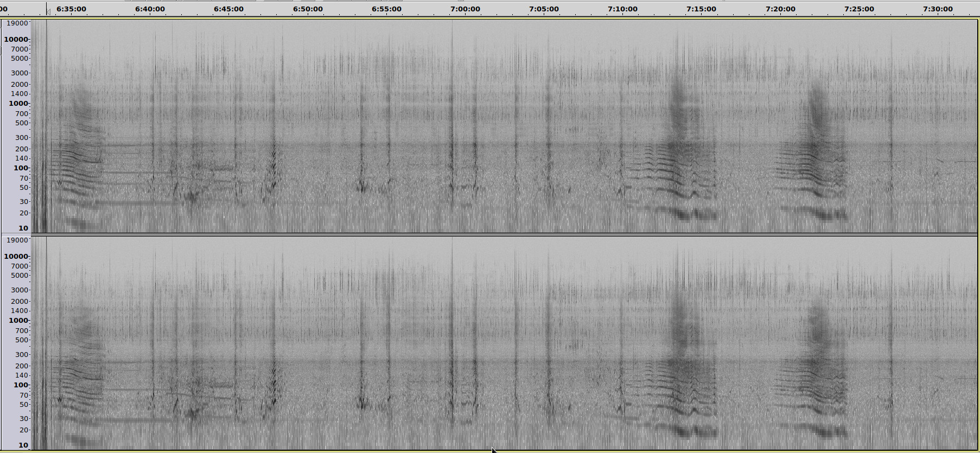This screenshot has height=453, width=980.
Task: Click 1000 on the upper channel frequency scale
Action: [x=18, y=104]
